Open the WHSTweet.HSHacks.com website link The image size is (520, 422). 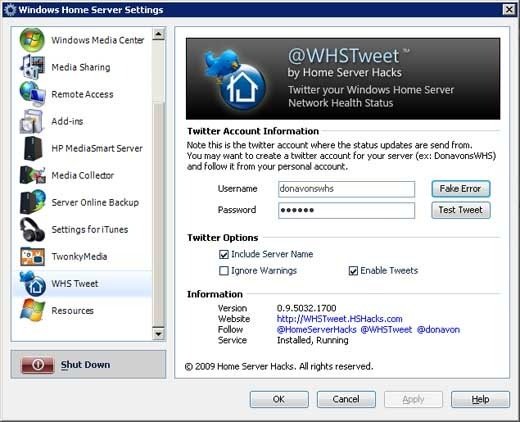pos(339,319)
